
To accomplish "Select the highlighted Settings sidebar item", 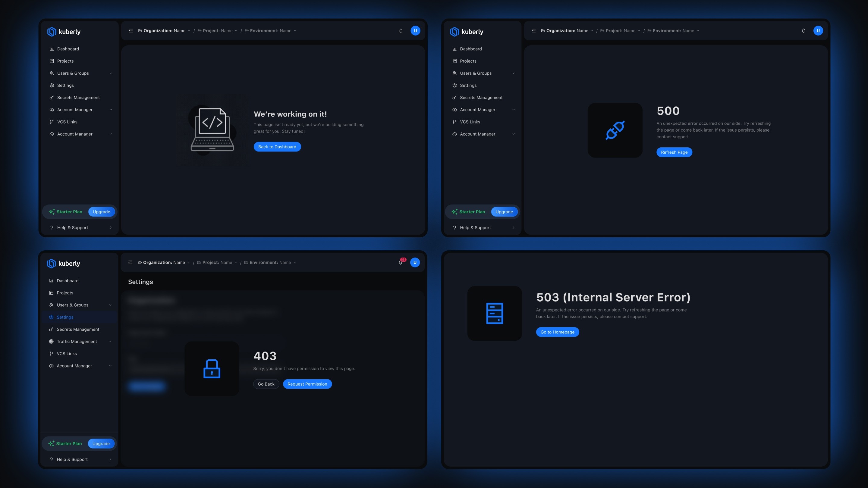I will (x=65, y=317).
